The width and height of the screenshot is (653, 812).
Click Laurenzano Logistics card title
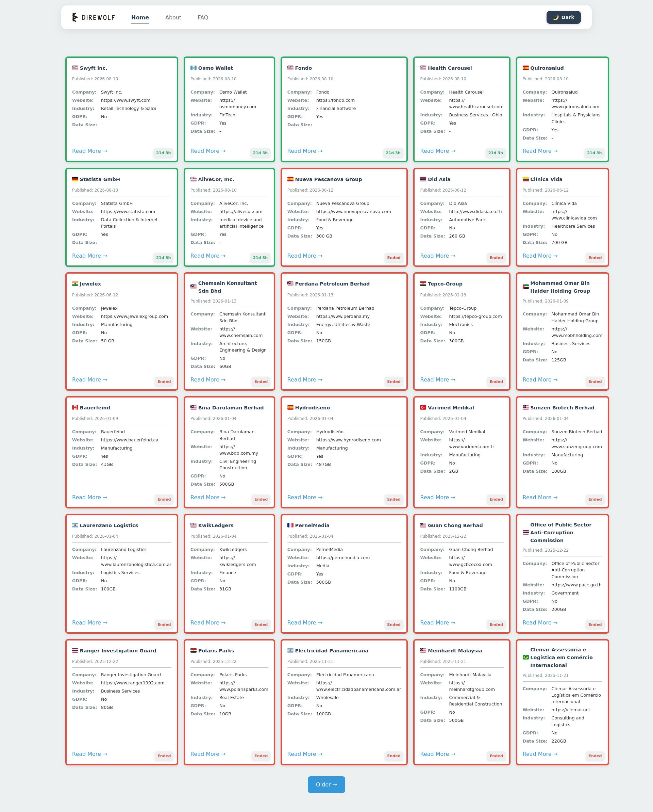pos(109,525)
